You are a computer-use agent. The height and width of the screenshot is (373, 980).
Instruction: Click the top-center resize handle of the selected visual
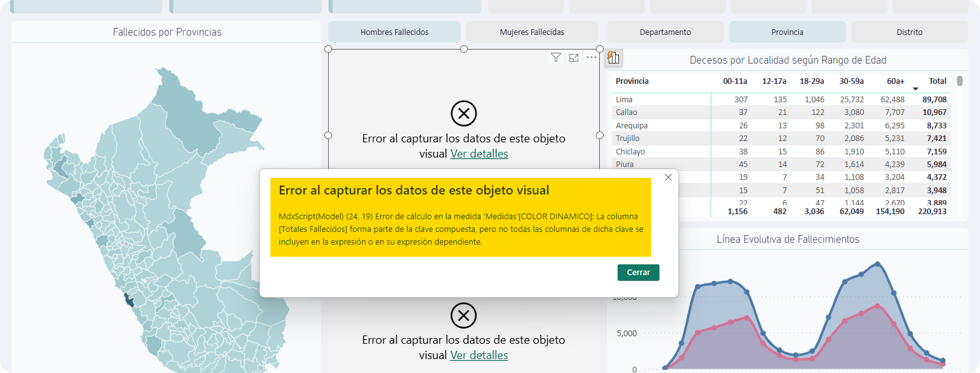[464, 49]
